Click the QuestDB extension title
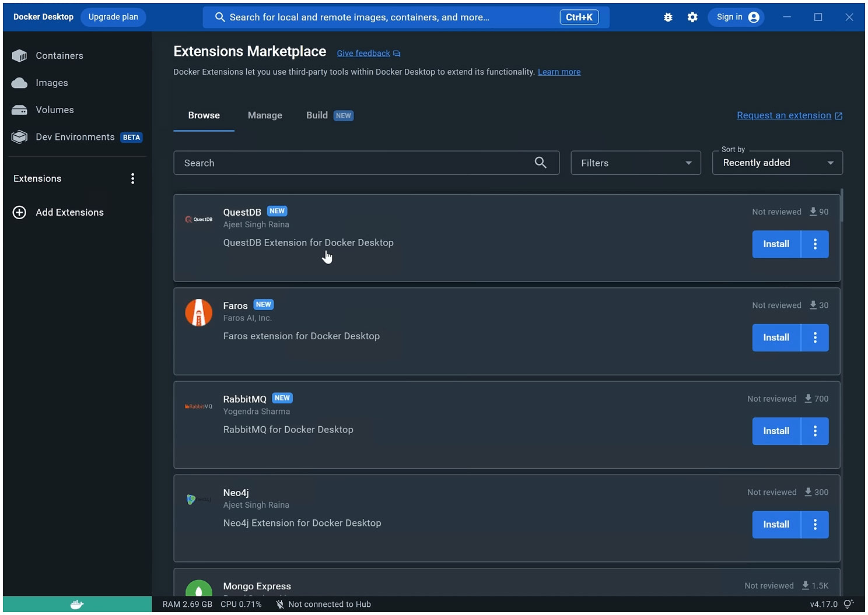 (242, 212)
